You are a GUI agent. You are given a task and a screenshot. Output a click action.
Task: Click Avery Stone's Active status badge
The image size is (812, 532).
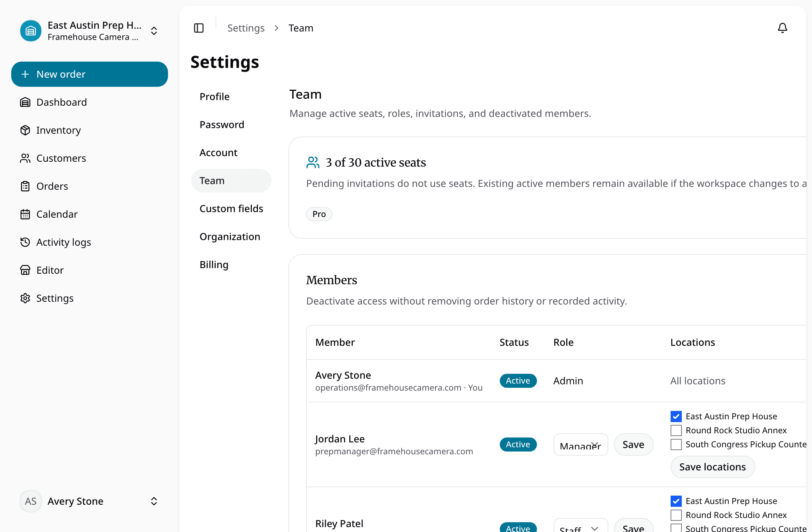(x=518, y=381)
